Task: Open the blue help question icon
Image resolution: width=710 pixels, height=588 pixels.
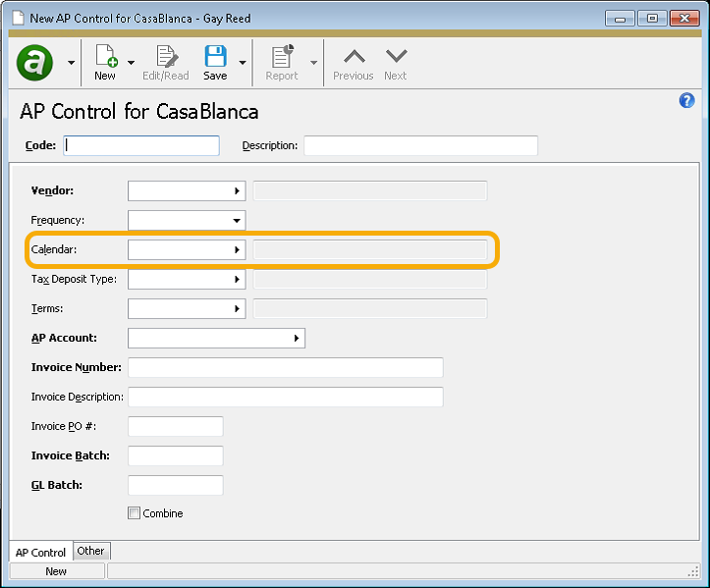Action: tap(687, 101)
